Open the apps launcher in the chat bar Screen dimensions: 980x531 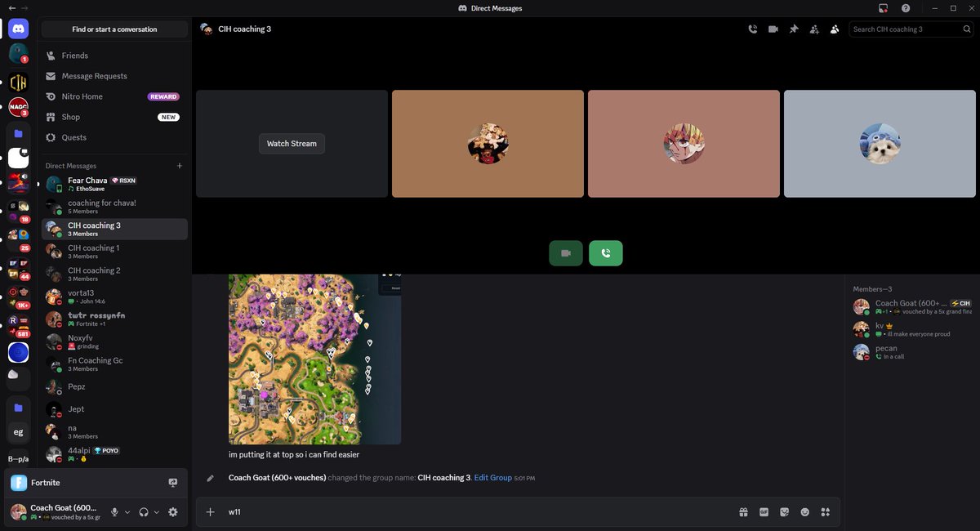point(825,511)
